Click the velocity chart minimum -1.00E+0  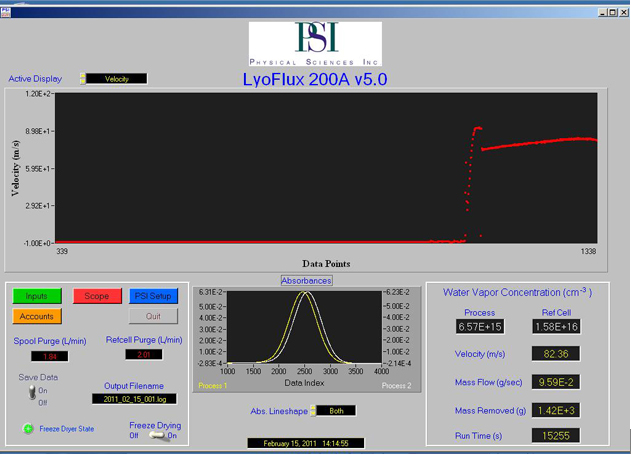click(37, 244)
